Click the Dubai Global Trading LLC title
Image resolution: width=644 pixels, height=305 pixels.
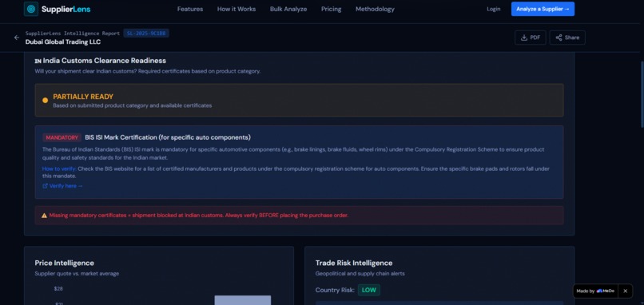click(x=63, y=42)
